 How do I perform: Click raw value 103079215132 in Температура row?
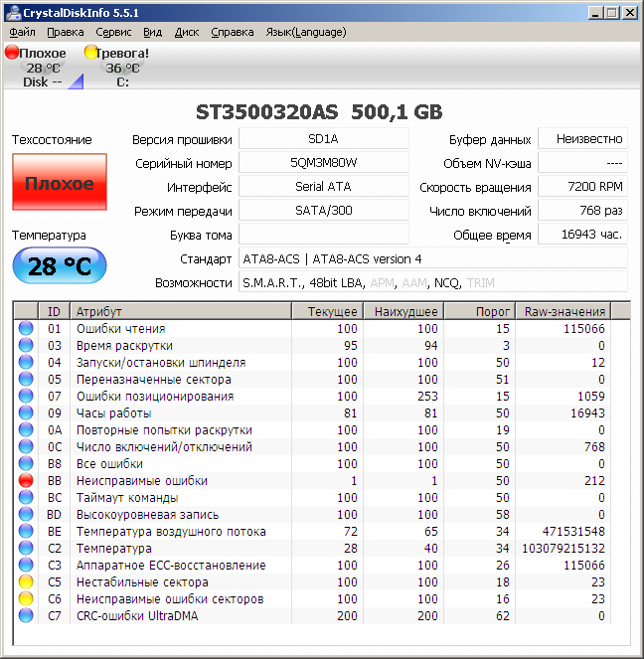(x=563, y=548)
